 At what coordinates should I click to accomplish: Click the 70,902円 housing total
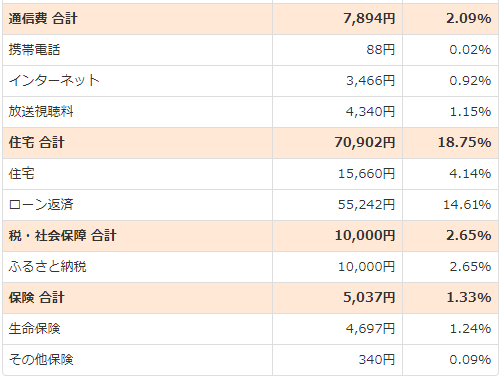(365, 143)
